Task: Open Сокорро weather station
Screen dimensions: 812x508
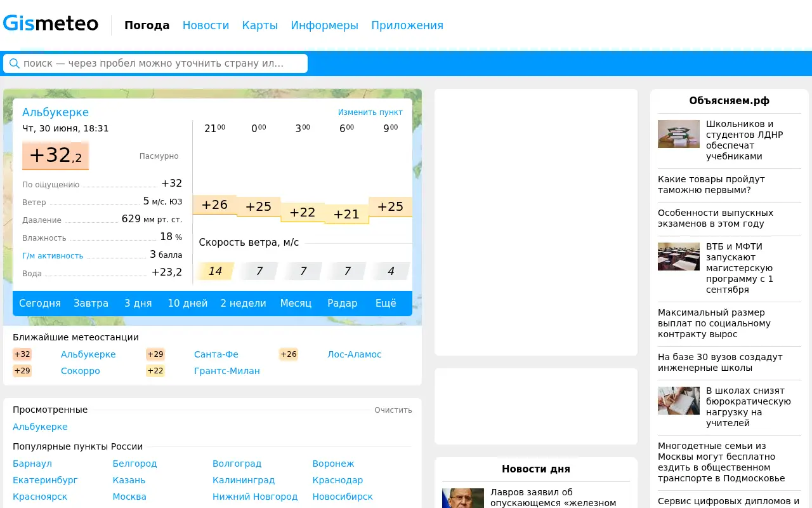Action: point(81,371)
